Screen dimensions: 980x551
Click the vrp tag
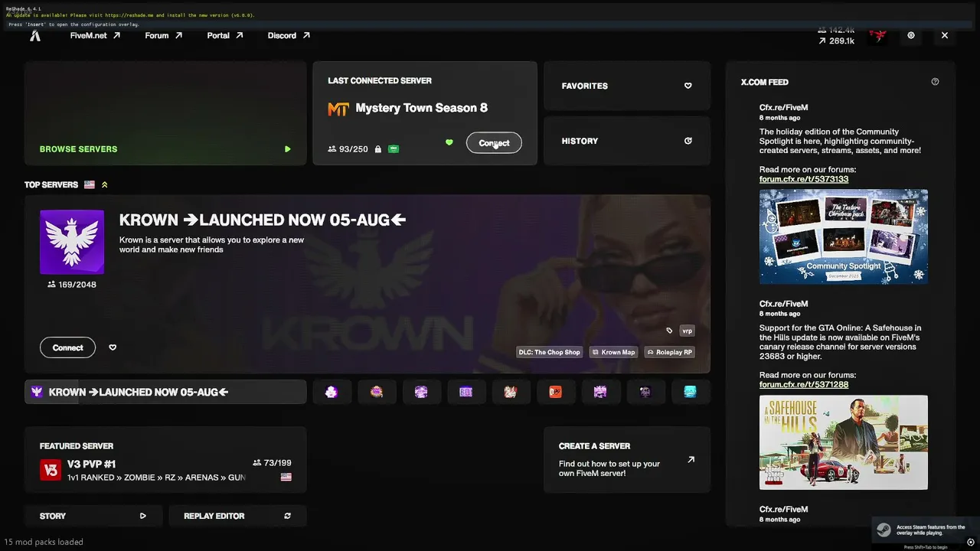click(687, 331)
